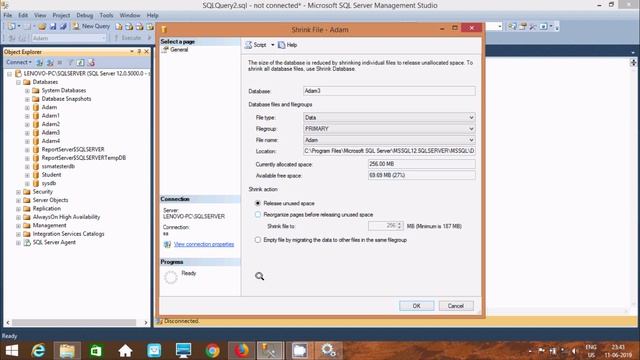
Task: Select the Student database node
Action: [x=51, y=175]
